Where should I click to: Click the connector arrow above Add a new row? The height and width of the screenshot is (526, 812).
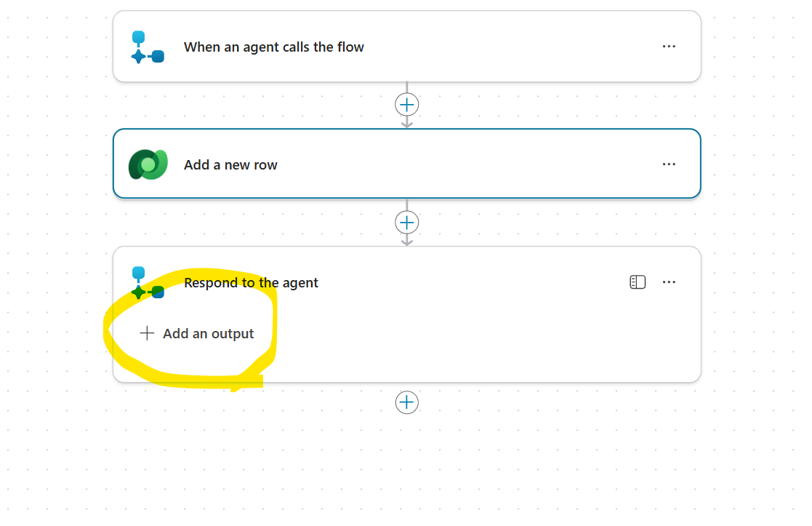(407, 123)
